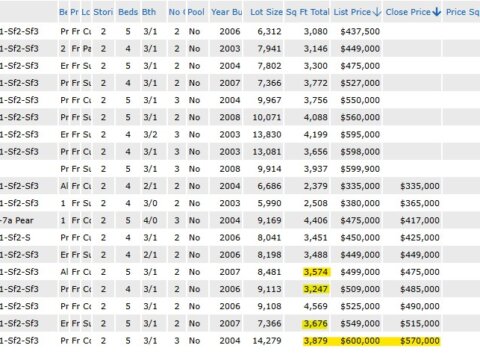The width and height of the screenshot is (480, 360).
Task: Sort by Year Built column header
Action: [227, 12]
